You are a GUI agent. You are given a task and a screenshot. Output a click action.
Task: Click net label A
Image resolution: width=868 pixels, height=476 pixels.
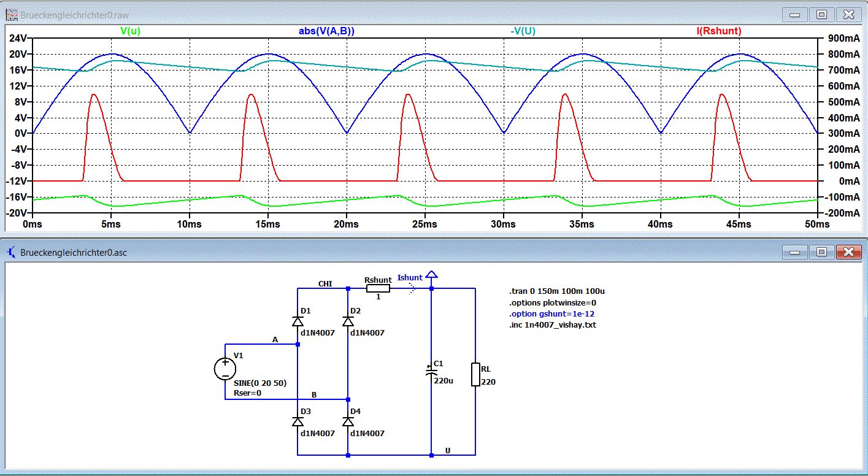[x=275, y=339]
